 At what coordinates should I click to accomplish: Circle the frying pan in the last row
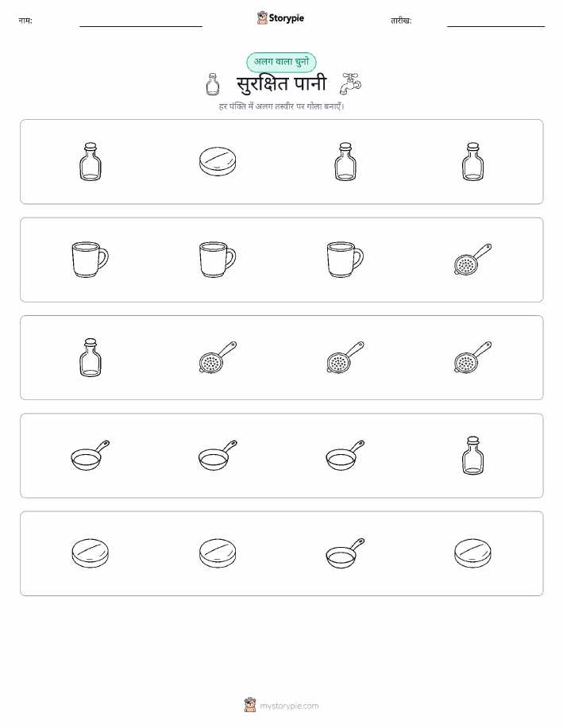(345, 553)
